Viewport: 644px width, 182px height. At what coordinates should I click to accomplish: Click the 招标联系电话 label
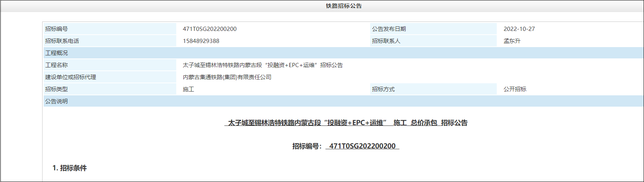click(62, 41)
